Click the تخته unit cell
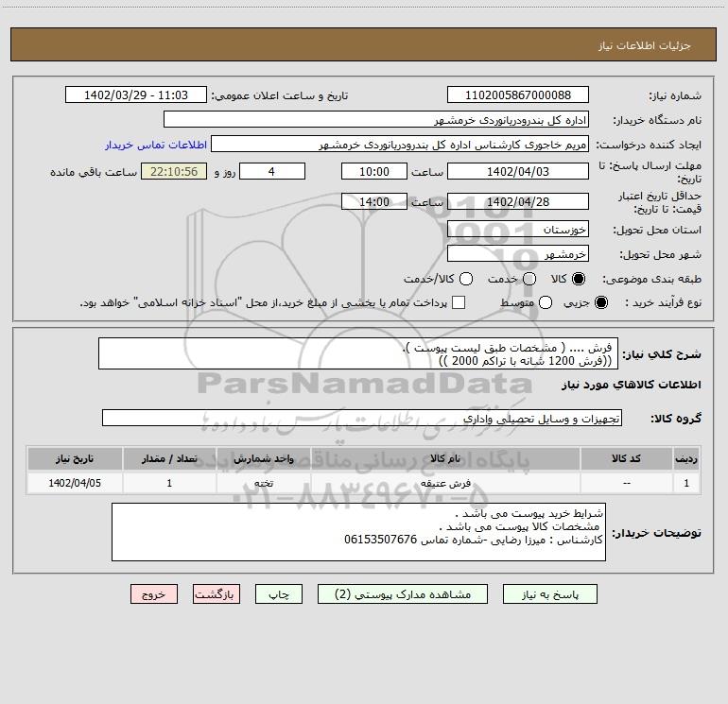 pos(263,483)
